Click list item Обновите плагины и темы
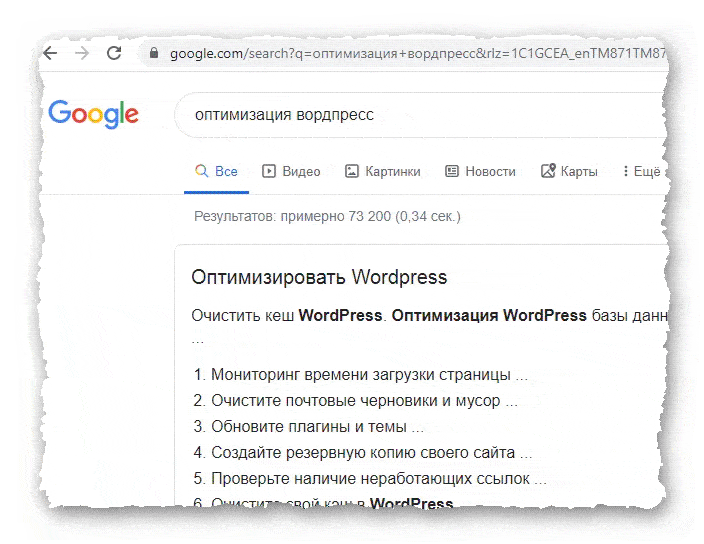Image resolution: width=704 pixels, height=544 pixels. 309,426
